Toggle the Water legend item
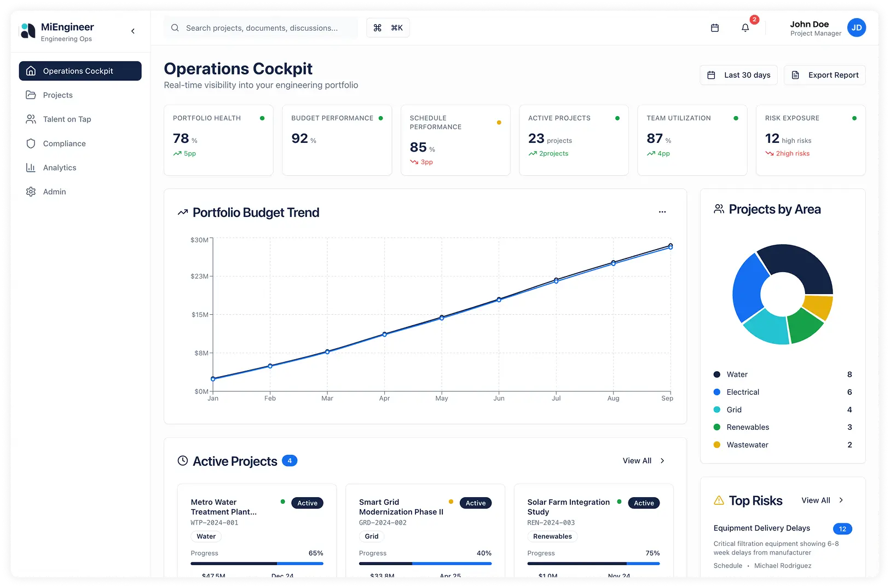890x588 pixels. [737, 374]
